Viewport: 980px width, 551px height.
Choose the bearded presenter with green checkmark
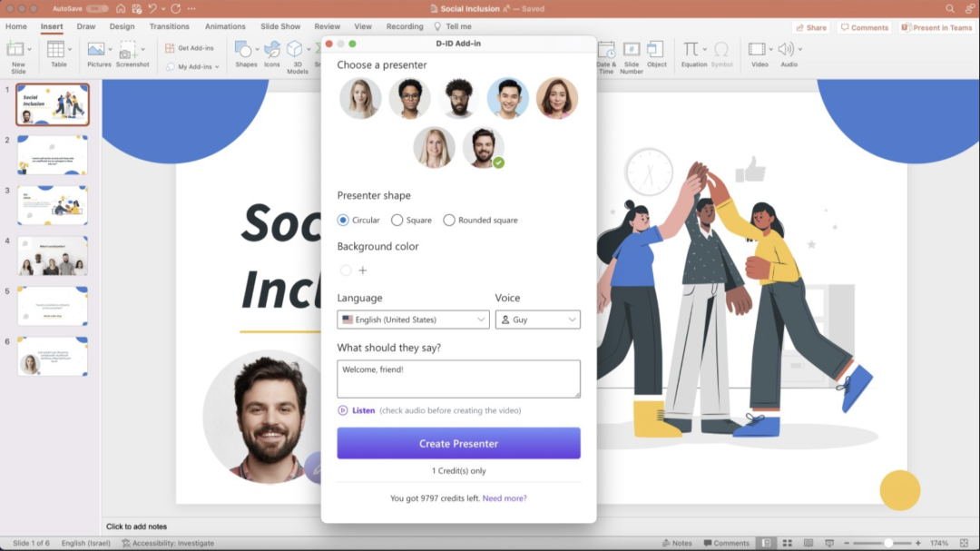tap(483, 148)
